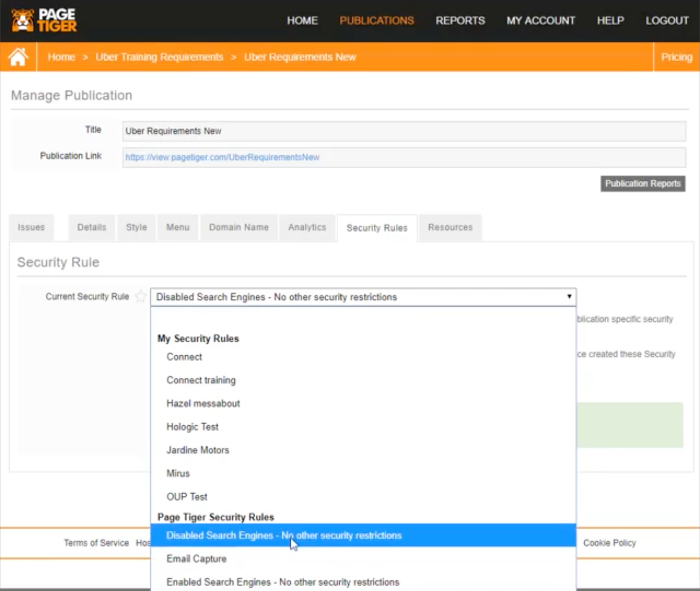Select OUP Test rule option
Screen dimensions: 700x591
[363, 497]
